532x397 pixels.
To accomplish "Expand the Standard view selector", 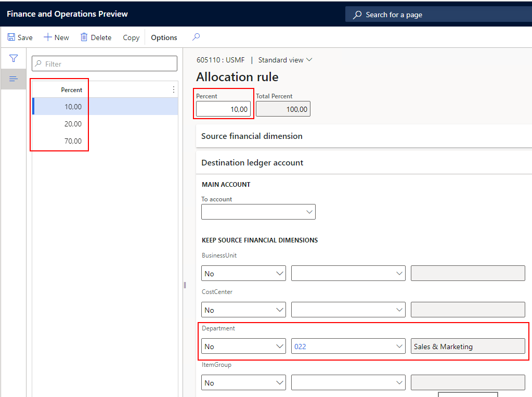I will (285, 60).
